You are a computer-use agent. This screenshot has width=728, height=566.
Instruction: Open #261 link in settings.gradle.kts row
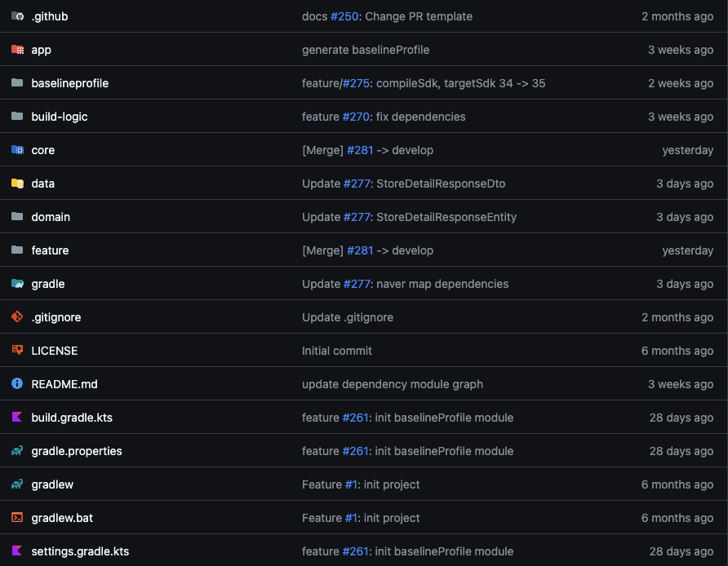[x=356, y=551]
